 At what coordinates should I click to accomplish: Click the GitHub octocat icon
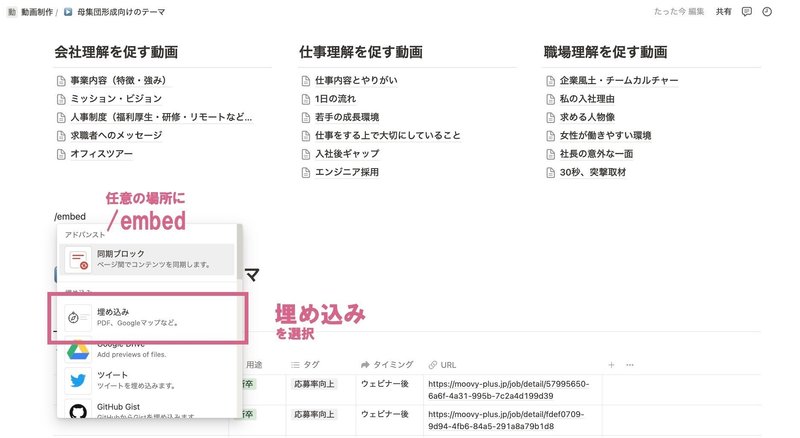pos(78,410)
